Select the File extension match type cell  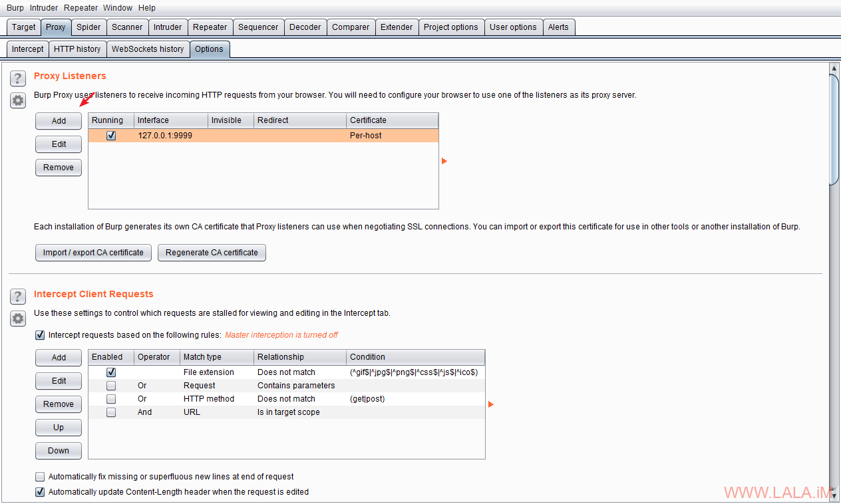[x=217, y=372]
